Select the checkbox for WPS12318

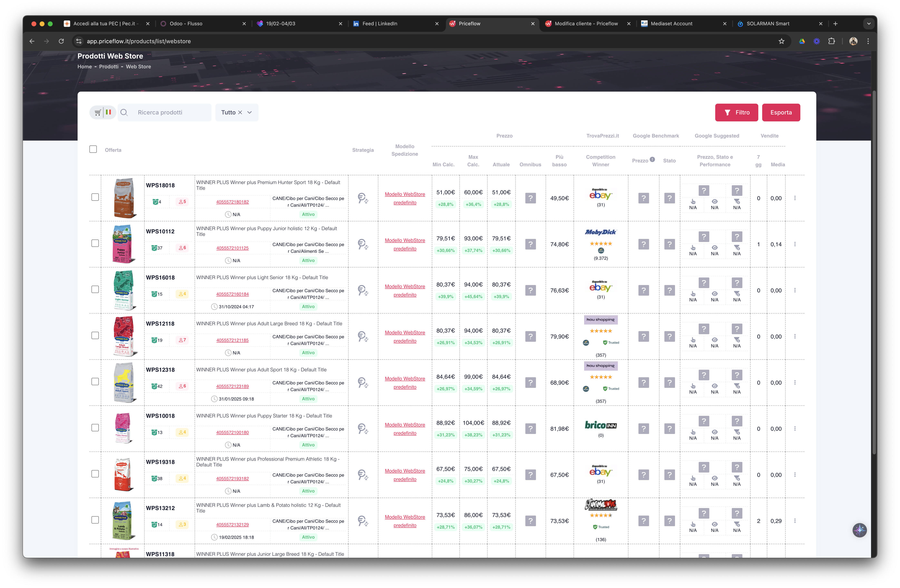95,382
